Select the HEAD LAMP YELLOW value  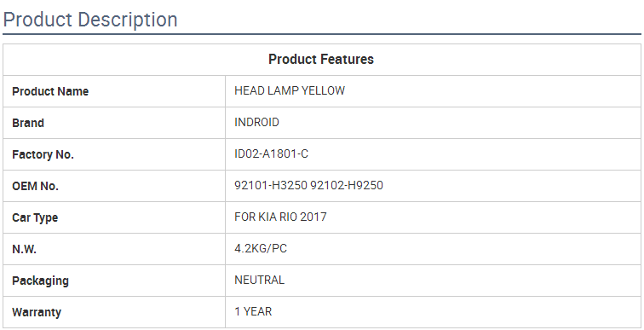290,91
